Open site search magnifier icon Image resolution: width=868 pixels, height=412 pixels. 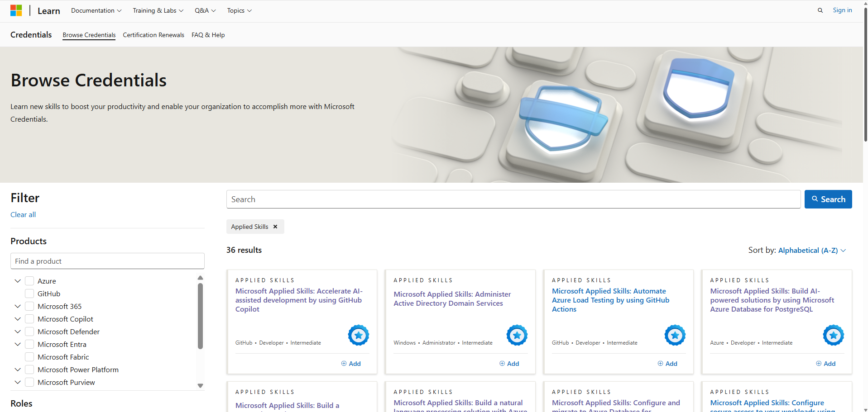(x=820, y=10)
